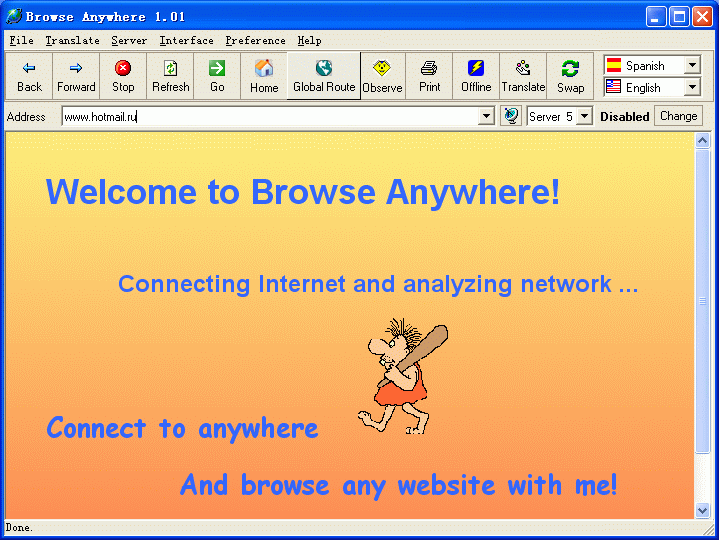Expand the address history dropdown arrow
The height and width of the screenshot is (540, 719).
pos(486,116)
